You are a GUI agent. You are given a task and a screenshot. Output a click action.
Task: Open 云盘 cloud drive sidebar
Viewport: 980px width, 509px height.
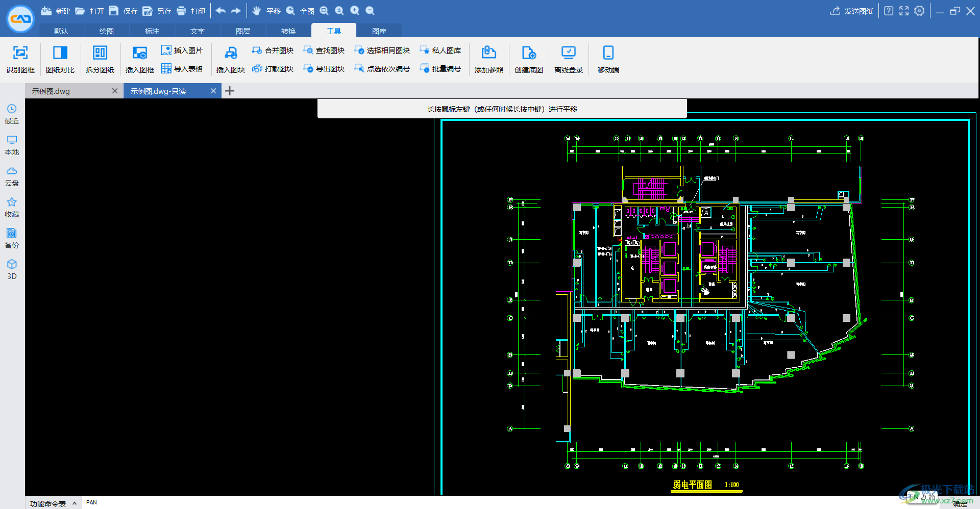coord(12,176)
